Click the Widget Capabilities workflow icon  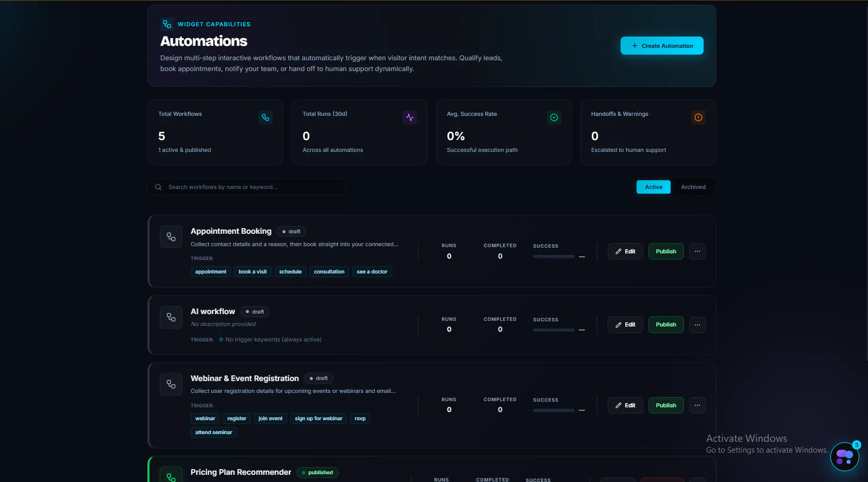[x=166, y=24]
